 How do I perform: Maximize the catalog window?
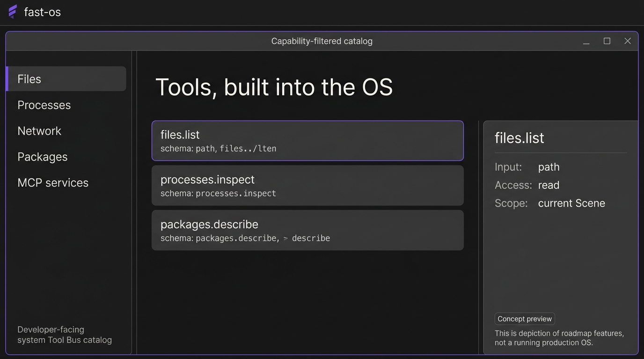[x=607, y=41]
